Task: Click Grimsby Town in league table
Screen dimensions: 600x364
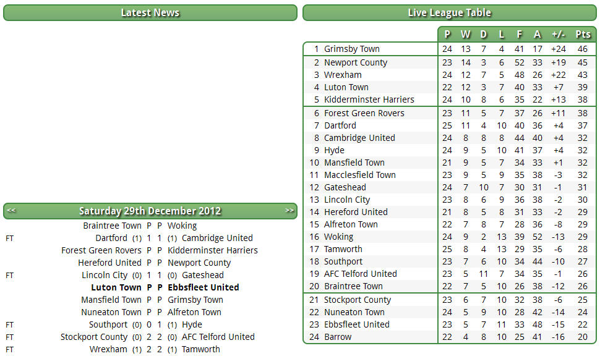Action: click(352, 49)
